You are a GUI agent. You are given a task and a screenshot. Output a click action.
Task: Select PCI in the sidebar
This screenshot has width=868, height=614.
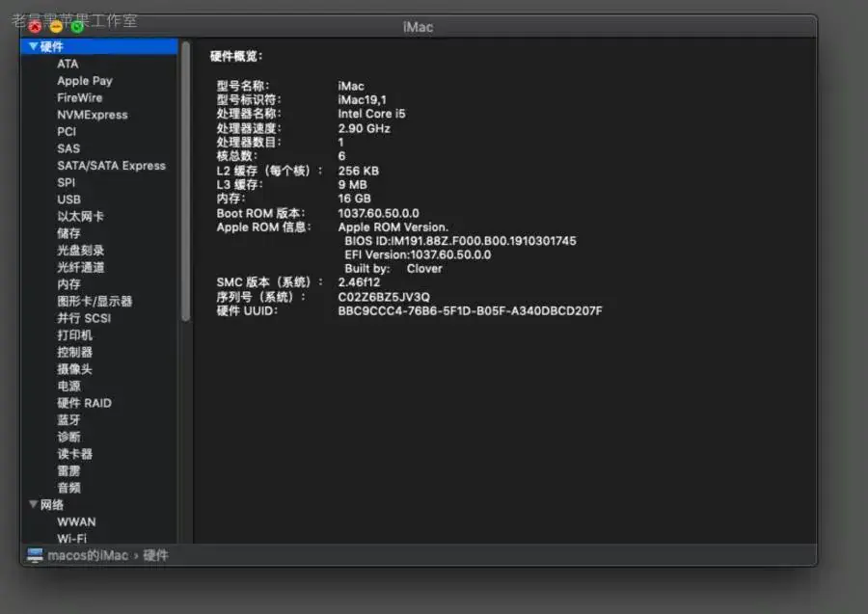coord(67,132)
